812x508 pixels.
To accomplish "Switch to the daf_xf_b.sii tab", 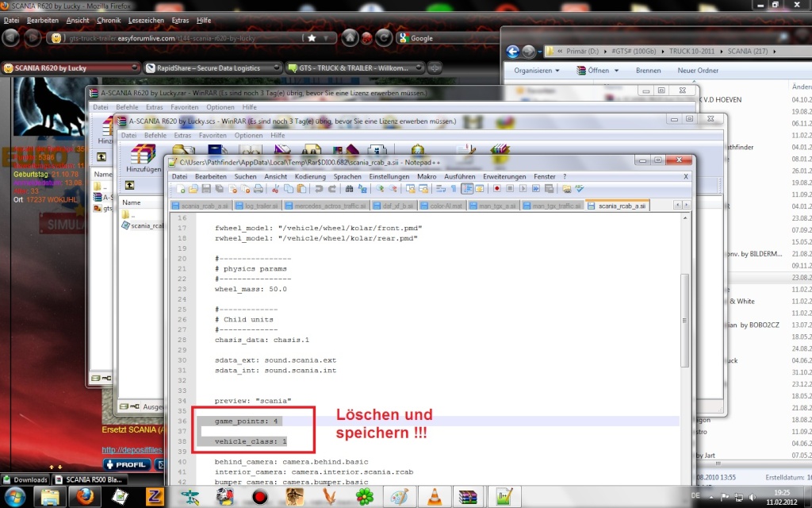I will click(x=393, y=206).
